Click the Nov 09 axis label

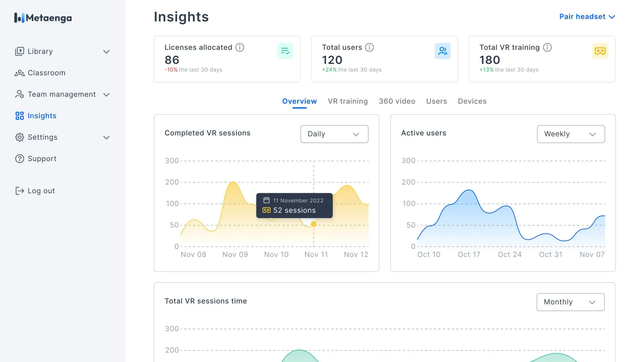[235, 255]
